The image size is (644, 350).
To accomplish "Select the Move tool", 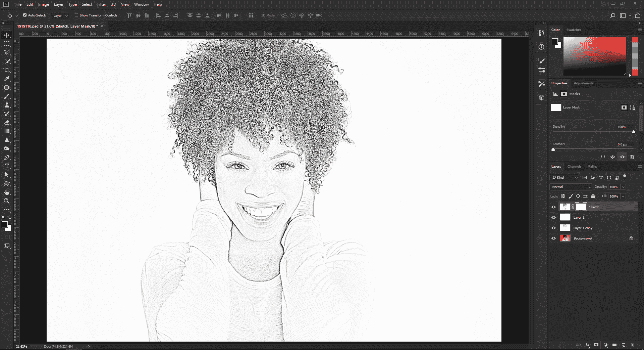I will point(7,34).
